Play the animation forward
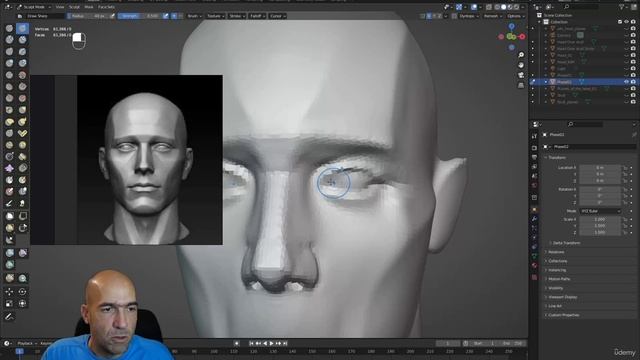Screen dimensions: 640x360 click(x=271, y=344)
